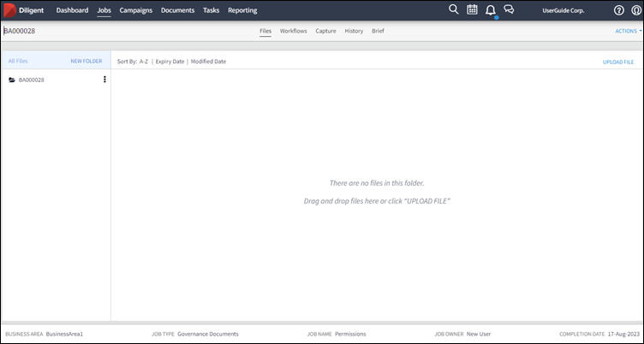Click NEW FOLDER to create a folder
Screen dimensions: 644x344
pyautogui.click(x=86, y=62)
